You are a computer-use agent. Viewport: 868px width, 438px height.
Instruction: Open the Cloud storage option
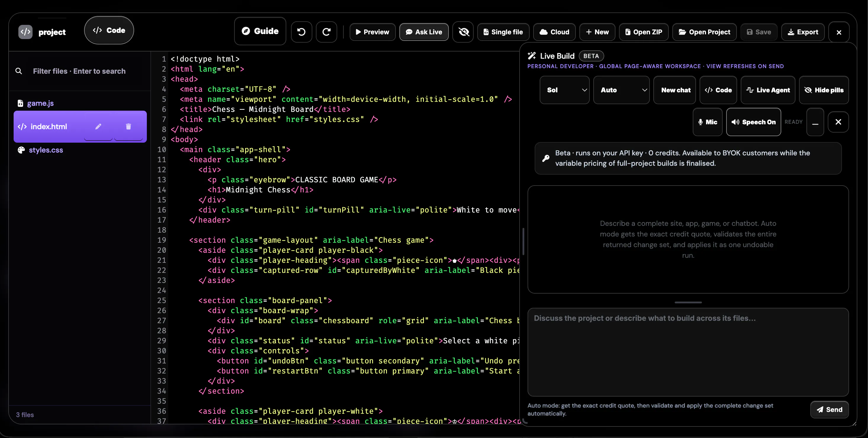tap(554, 32)
